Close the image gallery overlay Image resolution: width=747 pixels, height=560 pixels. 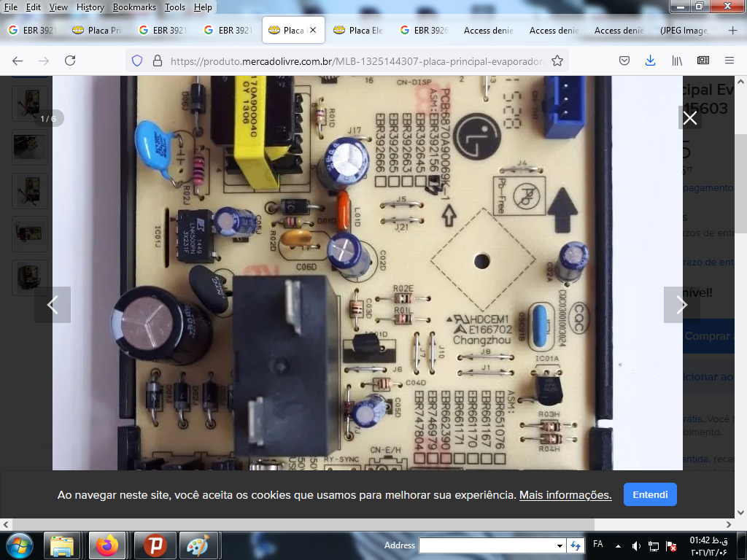click(x=690, y=118)
